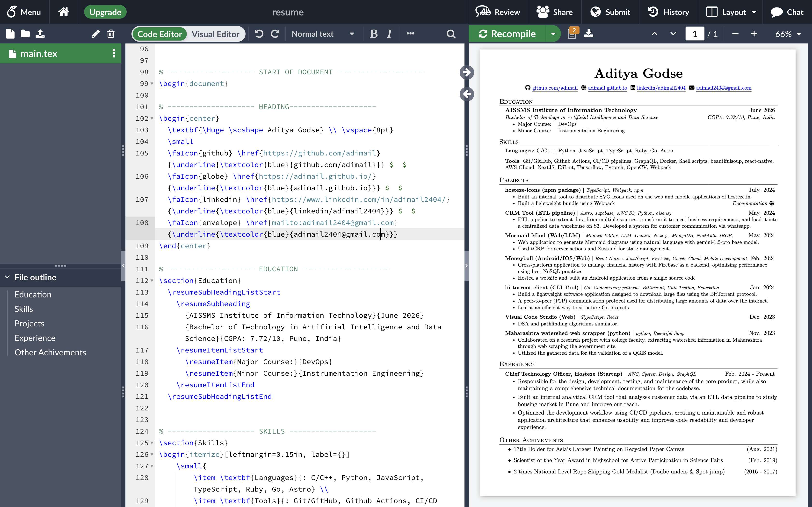Click the upload file icon

click(40, 34)
